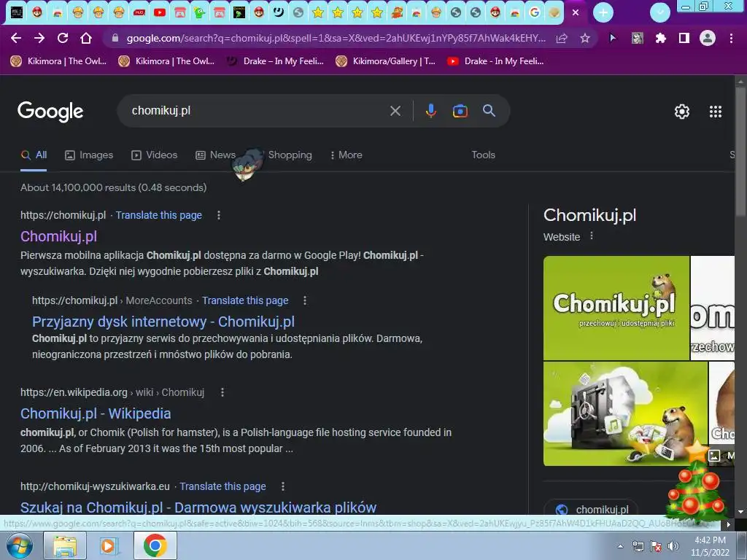Translate the MoreAccounts result page
This screenshot has height=560, width=747.
point(245,300)
